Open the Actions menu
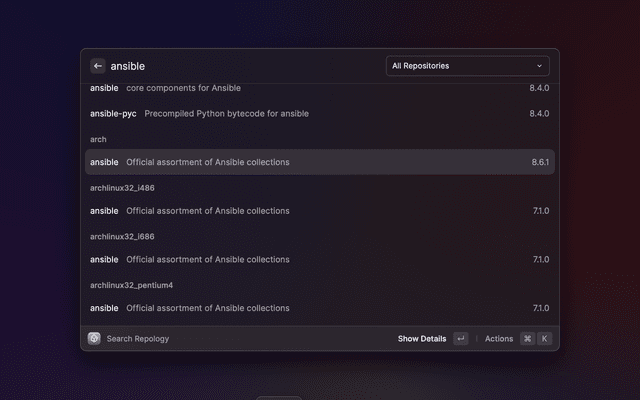Screen dimensions: 640x400 click(499, 339)
